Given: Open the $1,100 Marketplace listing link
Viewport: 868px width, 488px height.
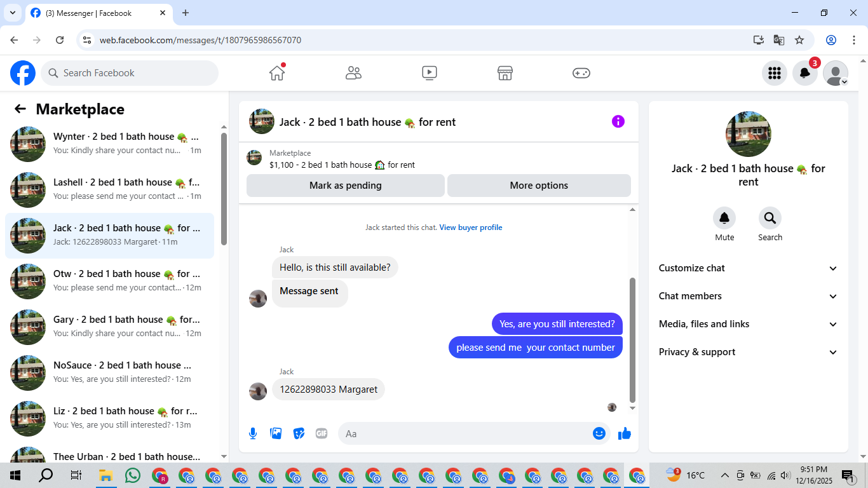Looking at the screenshot, I should click(x=342, y=165).
